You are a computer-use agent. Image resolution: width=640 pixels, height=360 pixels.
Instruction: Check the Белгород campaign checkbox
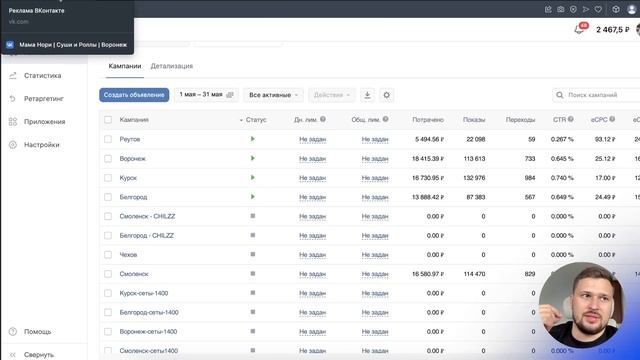[108, 197]
